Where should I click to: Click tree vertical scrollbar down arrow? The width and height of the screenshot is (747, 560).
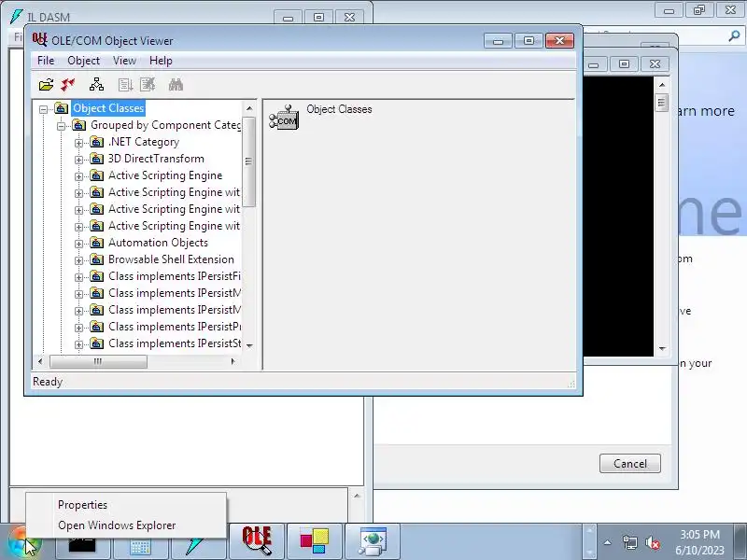tap(249, 345)
